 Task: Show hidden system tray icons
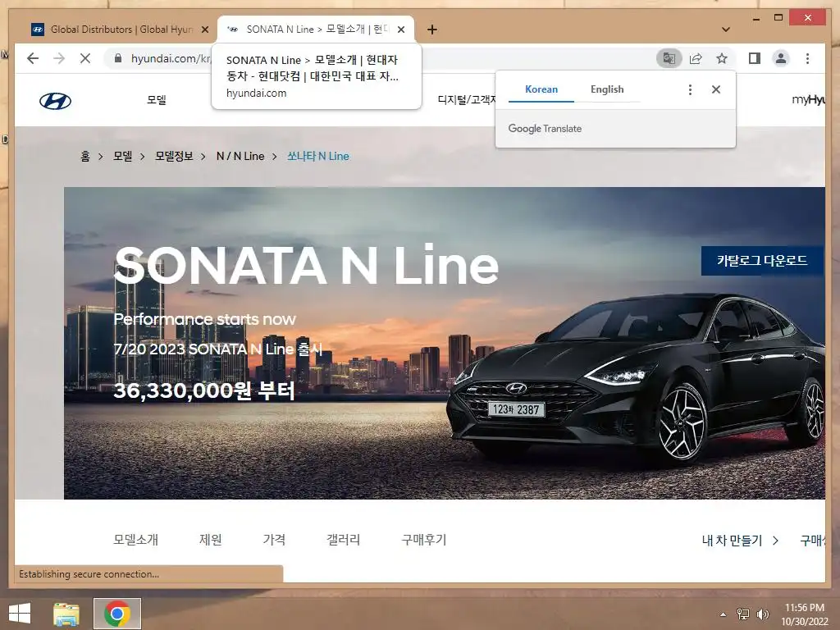(x=724, y=614)
